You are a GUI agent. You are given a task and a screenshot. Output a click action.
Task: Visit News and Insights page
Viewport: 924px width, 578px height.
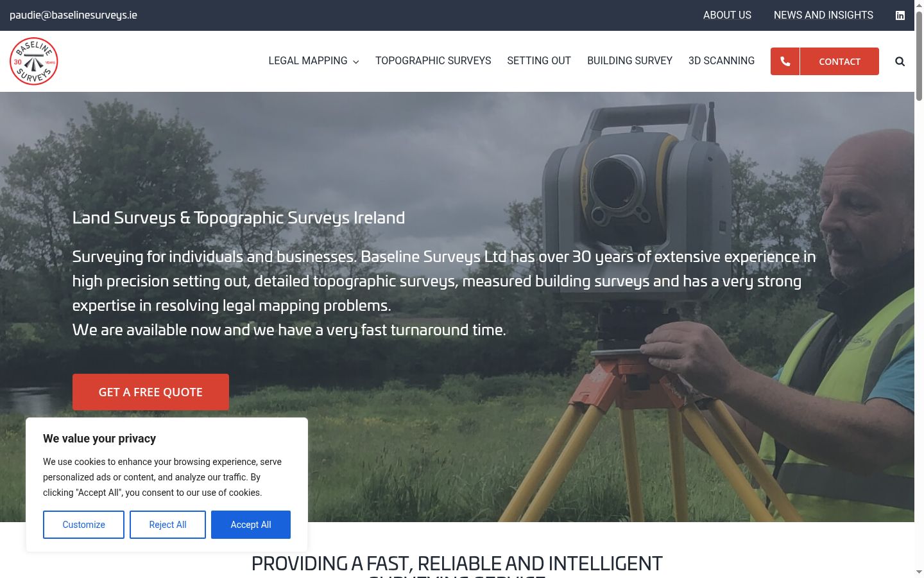[823, 15]
